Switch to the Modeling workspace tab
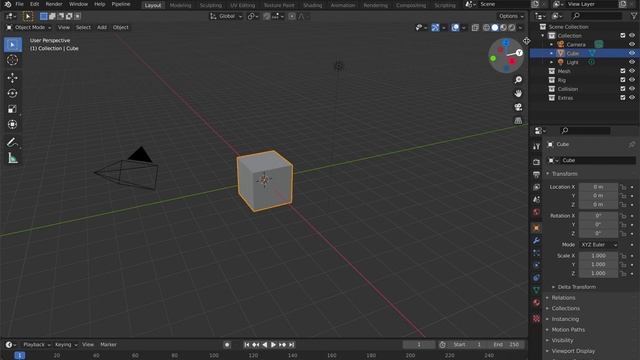Image resolution: width=640 pixels, height=360 pixels. 180,5
